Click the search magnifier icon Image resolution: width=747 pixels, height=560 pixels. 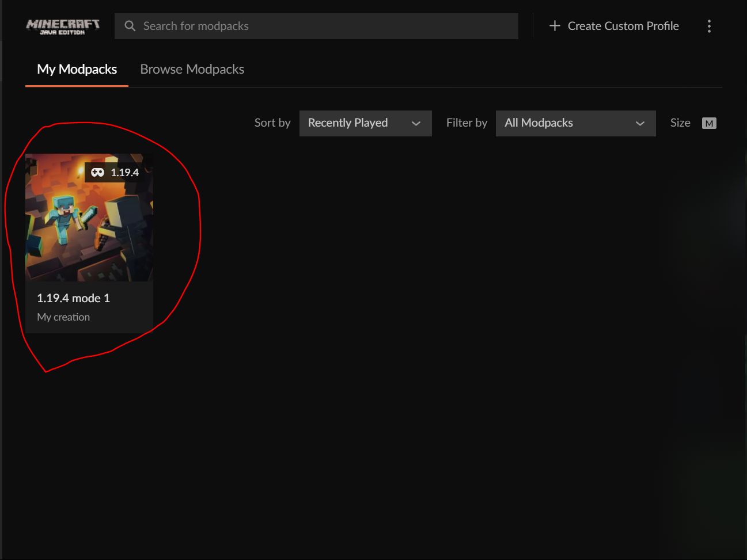pos(130,26)
